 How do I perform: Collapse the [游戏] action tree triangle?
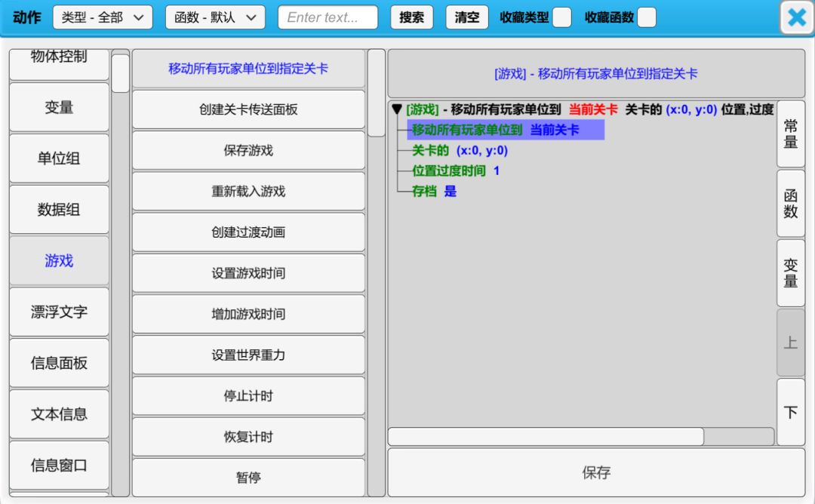[397, 110]
